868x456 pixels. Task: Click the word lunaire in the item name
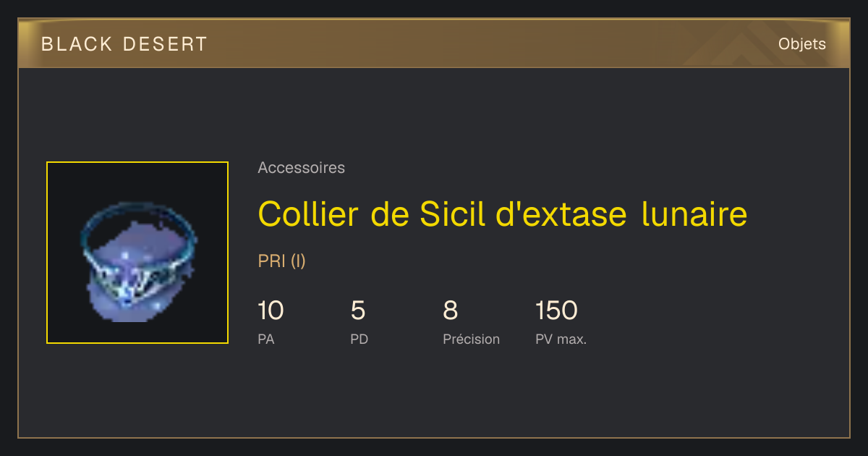coord(694,214)
